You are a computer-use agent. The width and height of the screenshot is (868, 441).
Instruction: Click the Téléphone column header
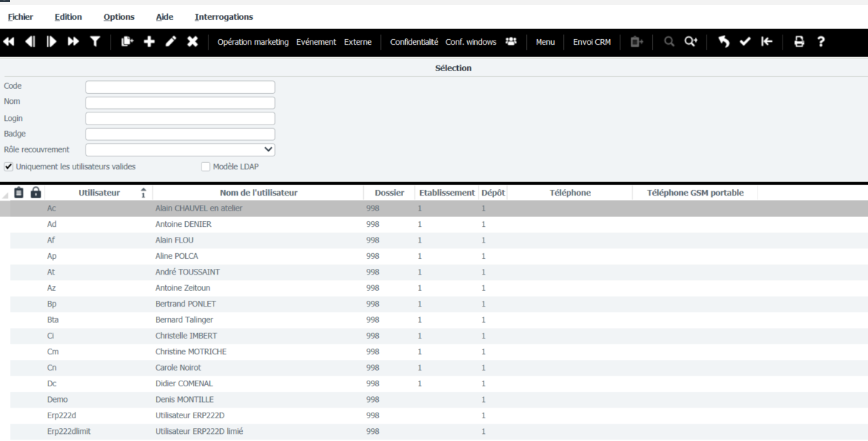click(x=570, y=193)
